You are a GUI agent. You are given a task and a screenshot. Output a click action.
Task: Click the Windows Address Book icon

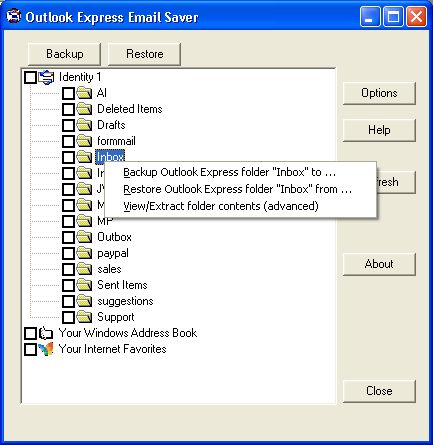click(x=46, y=333)
